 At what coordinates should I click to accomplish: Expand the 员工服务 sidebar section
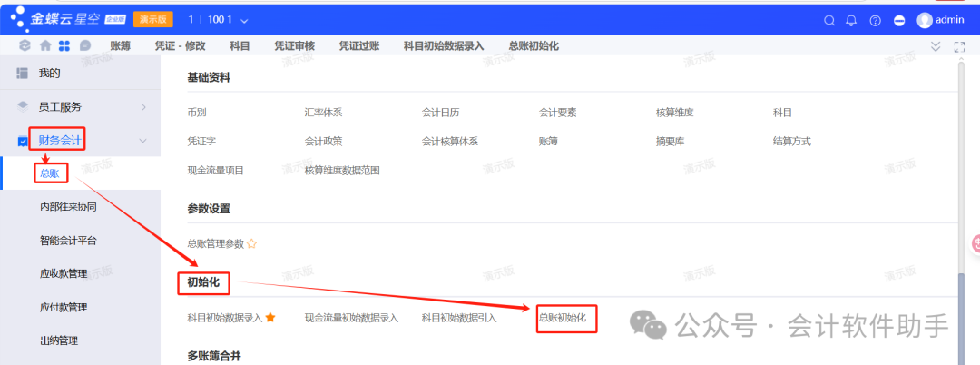click(143, 107)
